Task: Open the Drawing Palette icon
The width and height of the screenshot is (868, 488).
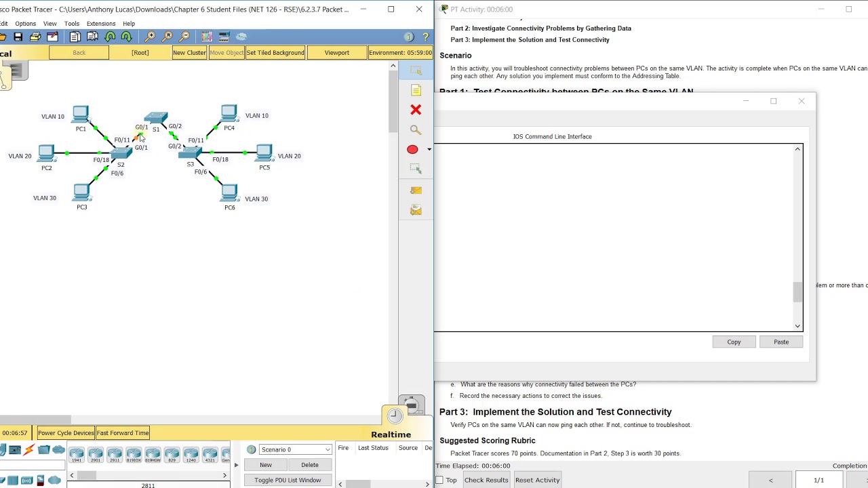Action: 207,37
